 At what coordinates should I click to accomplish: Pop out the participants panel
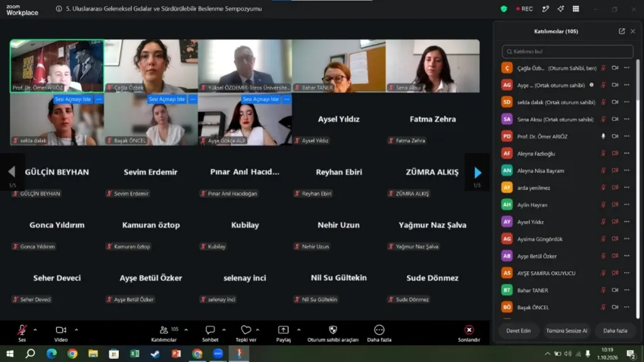coord(622,31)
